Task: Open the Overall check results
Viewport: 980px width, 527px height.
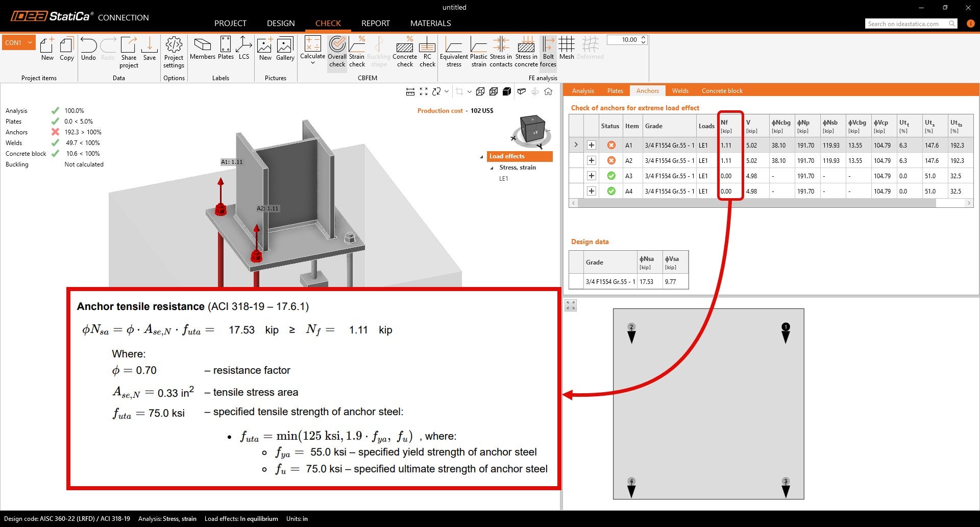Action: tap(337, 51)
